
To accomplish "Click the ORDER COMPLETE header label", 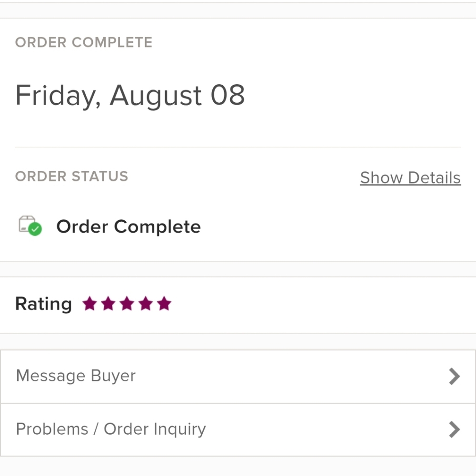I will point(84,42).
